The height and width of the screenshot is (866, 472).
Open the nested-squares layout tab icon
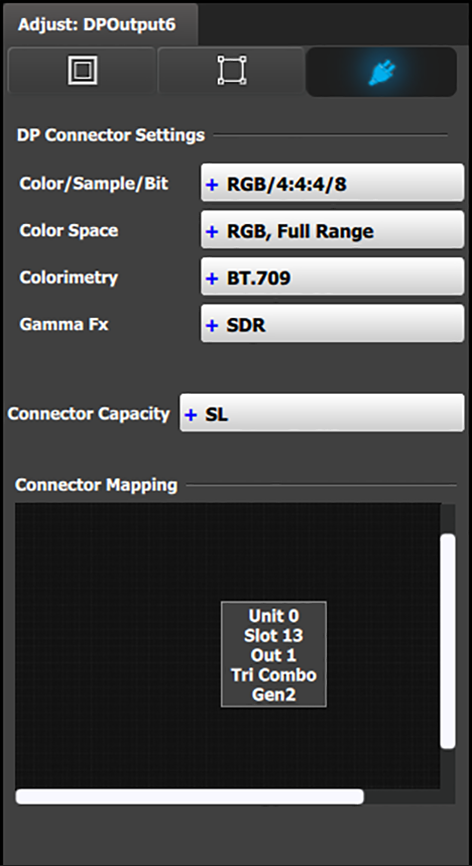[82, 71]
